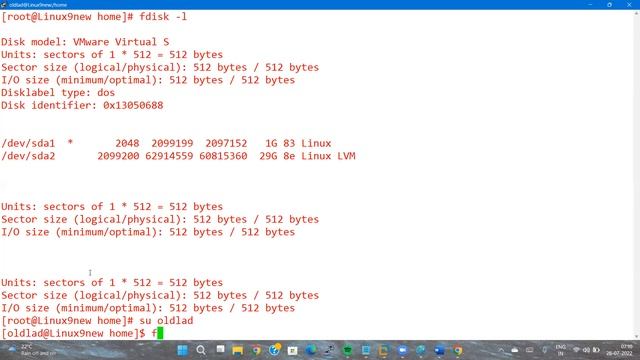
Task: Launch File Explorer from taskbar
Action: tap(238, 350)
